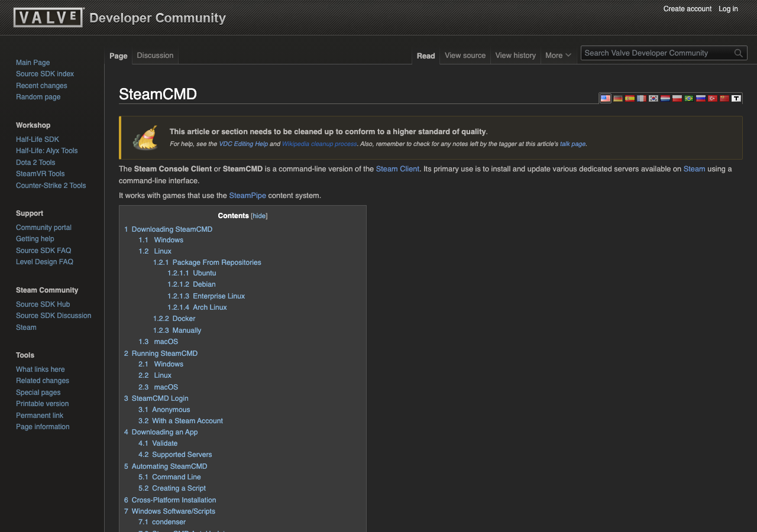The width and height of the screenshot is (757, 532).
Task: Select the US English flag icon
Action: (x=606, y=98)
